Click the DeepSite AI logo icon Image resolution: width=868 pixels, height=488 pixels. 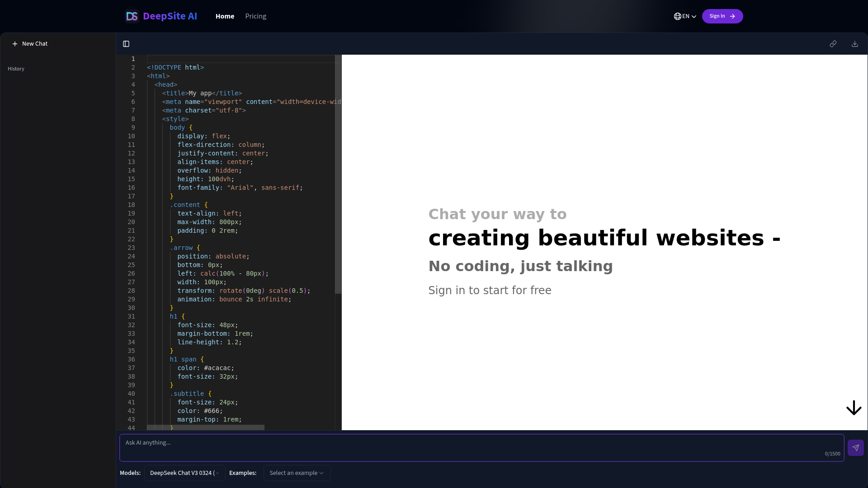point(132,16)
